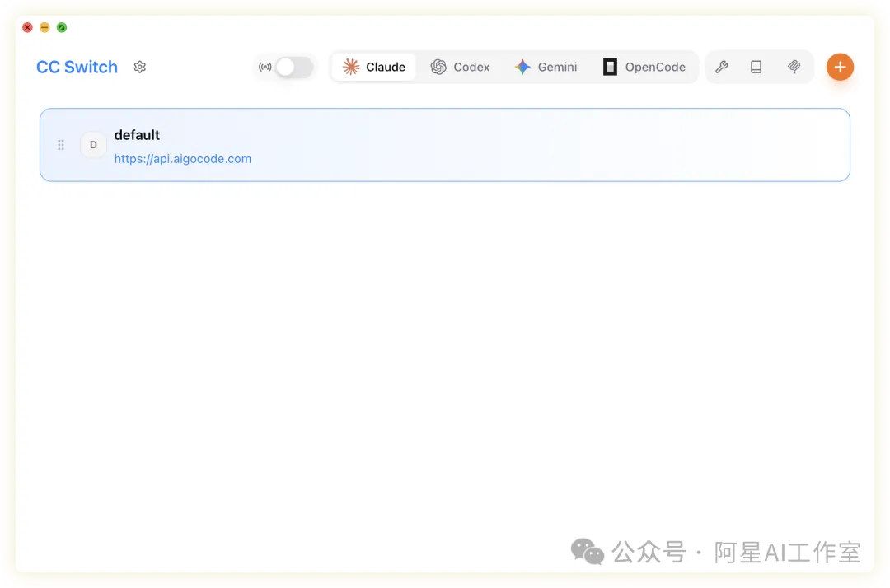Switch to the OpenCode tab
Viewport: 890px width, 588px height.
pos(644,68)
